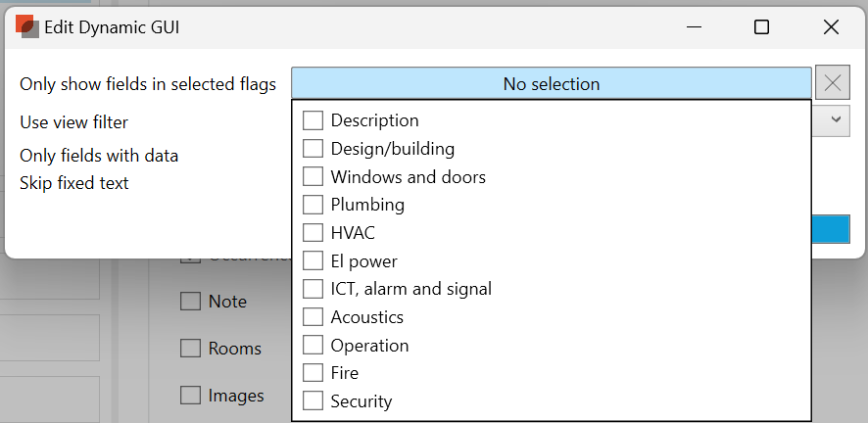Check the Images option in background

[190, 396]
